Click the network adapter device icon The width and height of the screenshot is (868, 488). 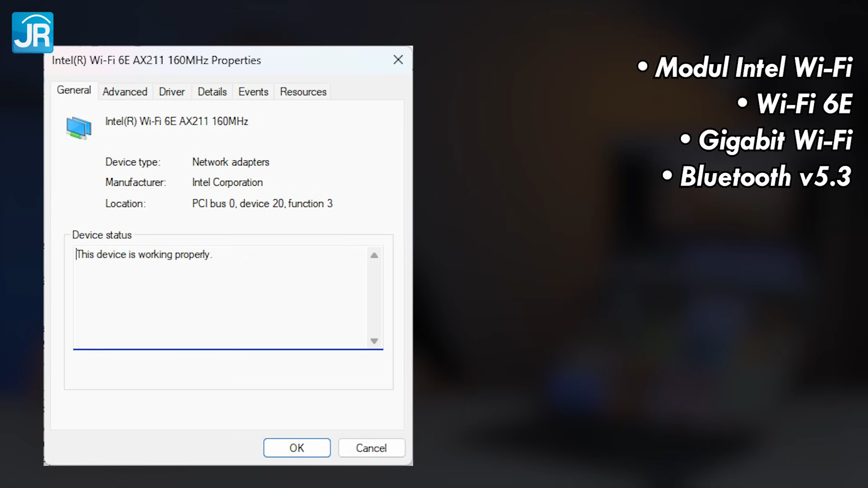click(79, 127)
